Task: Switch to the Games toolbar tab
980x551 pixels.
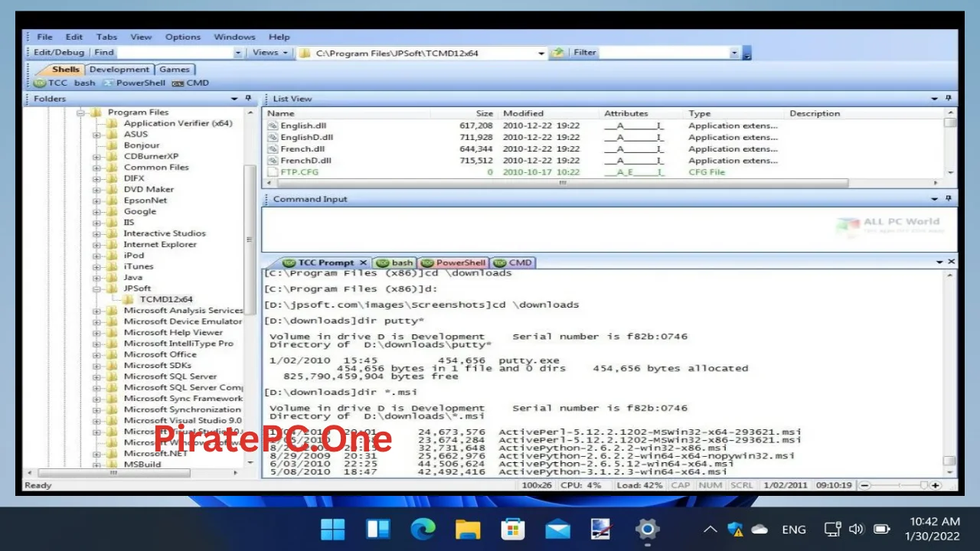Action: coord(175,70)
